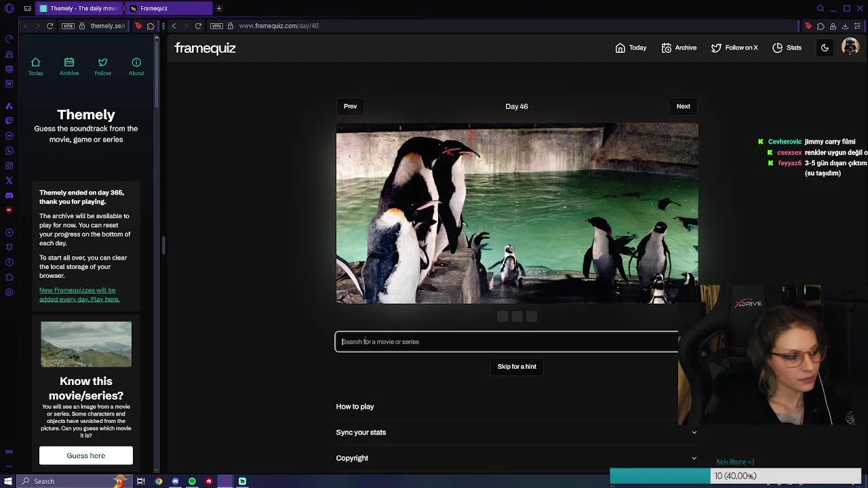Open Follow on X link in navigation
The height and width of the screenshot is (488, 868).
(734, 47)
